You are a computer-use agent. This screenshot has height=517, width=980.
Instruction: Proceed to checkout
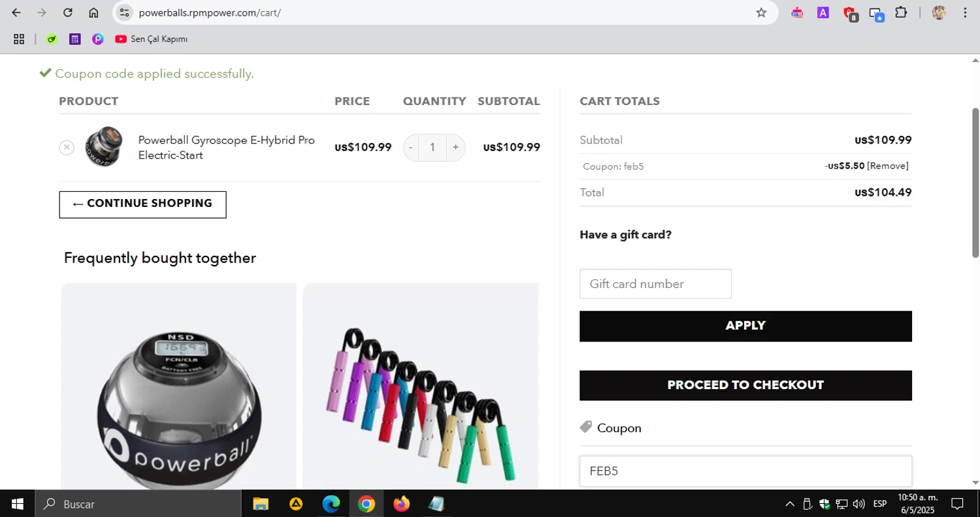745,385
